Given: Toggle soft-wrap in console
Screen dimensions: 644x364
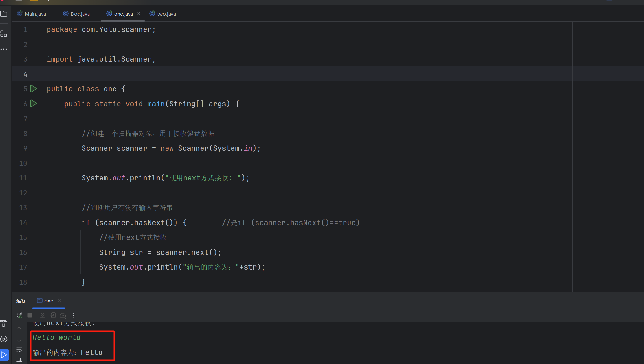Looking at the screenshot, I should pyautogui.click(x=19, y=350).
